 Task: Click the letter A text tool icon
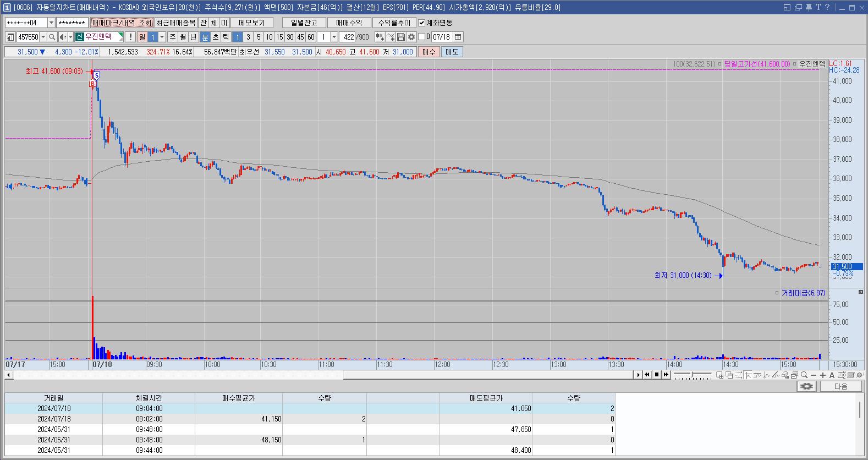832,375
